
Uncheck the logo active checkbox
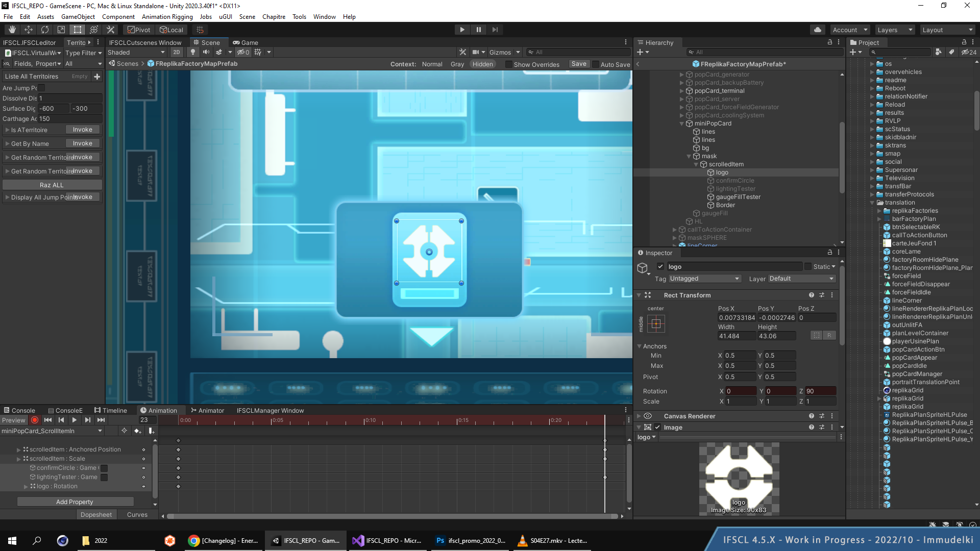(x=660, y=266)
